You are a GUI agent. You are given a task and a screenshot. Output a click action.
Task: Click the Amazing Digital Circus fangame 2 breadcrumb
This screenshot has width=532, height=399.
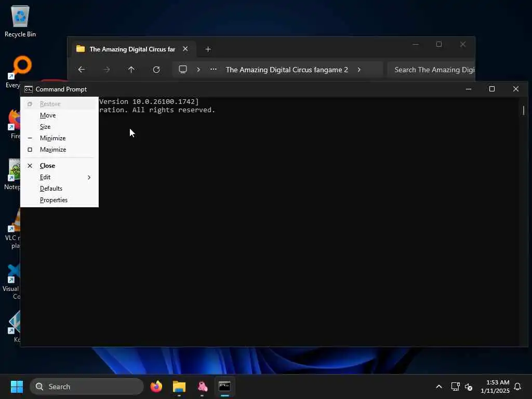(x=287, y=70)
